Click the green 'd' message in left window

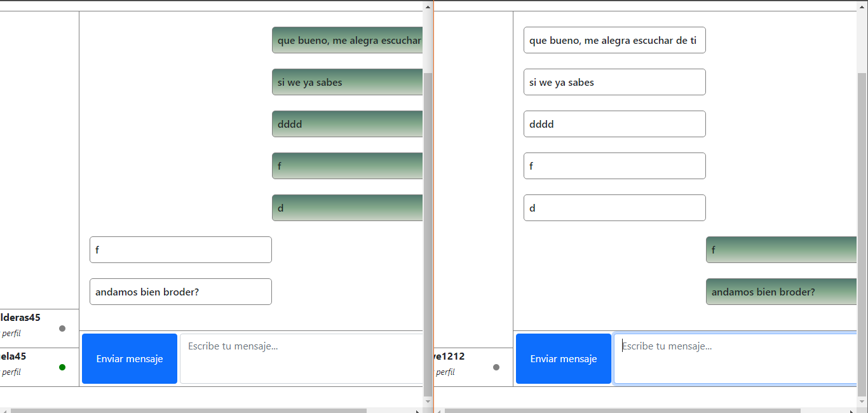coord(348,208)
